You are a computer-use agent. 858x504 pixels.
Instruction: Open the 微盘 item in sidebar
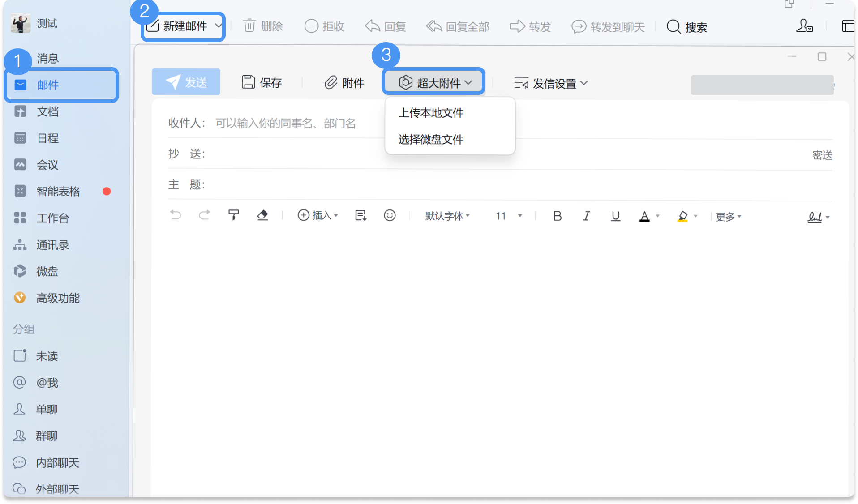(x=47, y=271)
